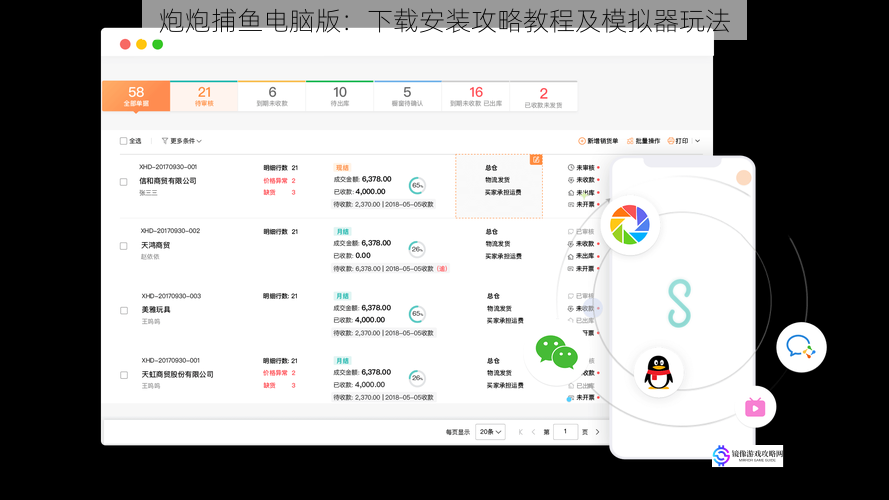
Task: Click 买家承担运费 in the first order's dashed box
Action: point(503,192)
